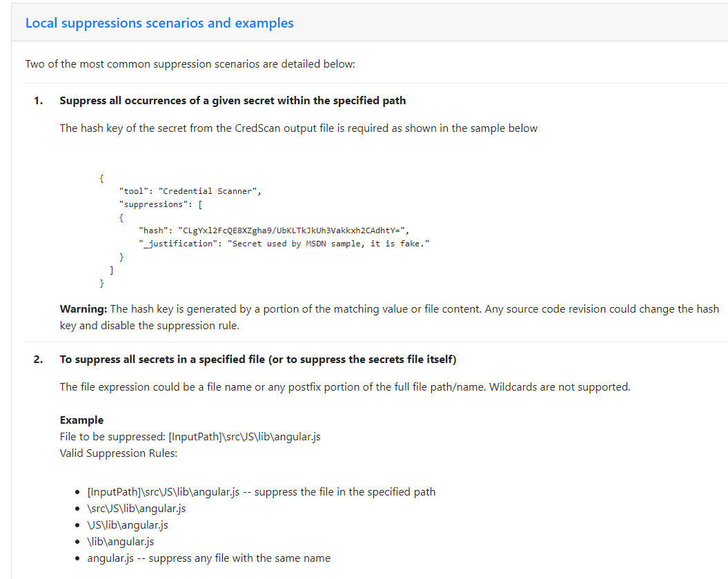Image resolution: width=728 pixels, height=579 pixels.
Task: Click the bold 'Warning:' label
Action: pos(83,309)
